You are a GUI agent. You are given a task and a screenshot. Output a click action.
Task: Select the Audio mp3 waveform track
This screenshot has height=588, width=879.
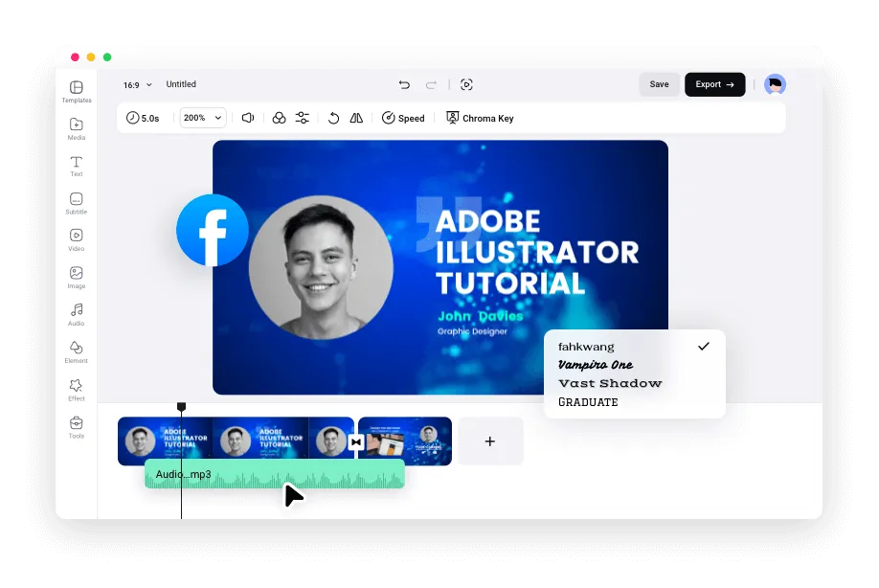(274, 474)
